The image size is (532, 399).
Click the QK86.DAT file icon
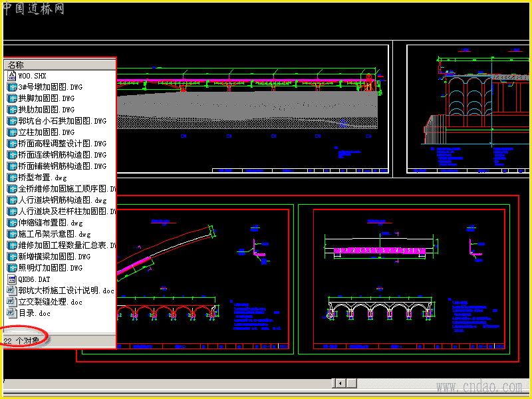(x=12, y=279)
